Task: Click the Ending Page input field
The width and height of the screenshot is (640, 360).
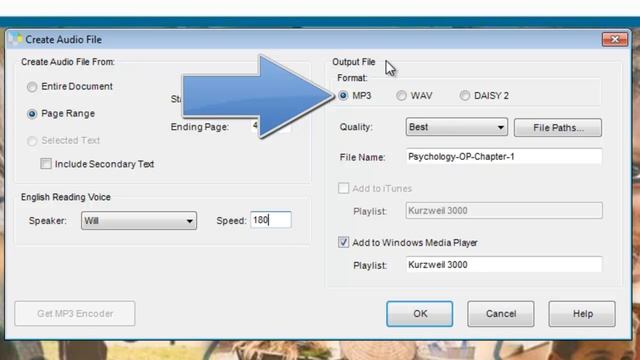Action: (272, 126)
